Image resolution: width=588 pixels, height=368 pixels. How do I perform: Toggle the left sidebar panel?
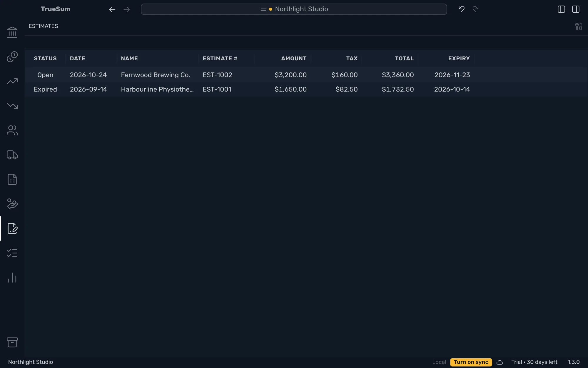tap(561, 9)
